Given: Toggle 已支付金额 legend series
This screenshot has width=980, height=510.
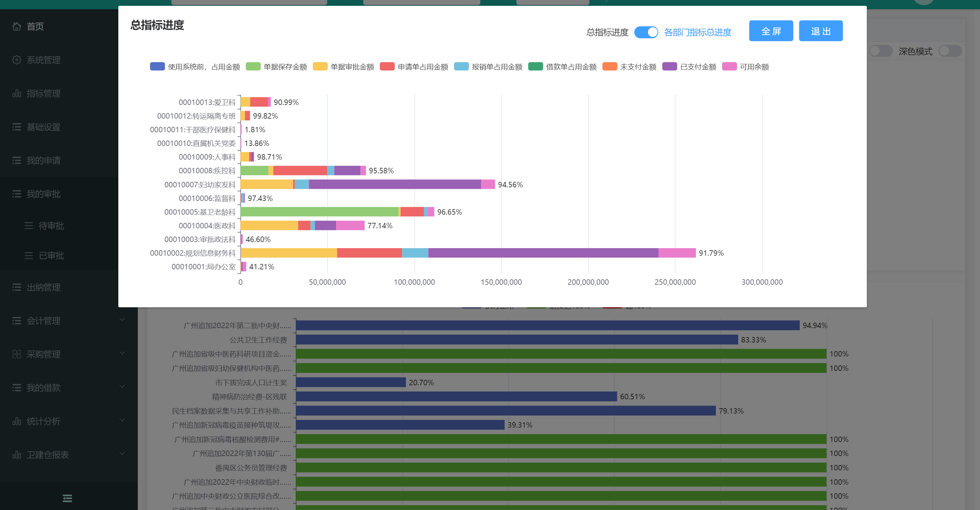Looking at the screenshot, I should coord(689,67).
